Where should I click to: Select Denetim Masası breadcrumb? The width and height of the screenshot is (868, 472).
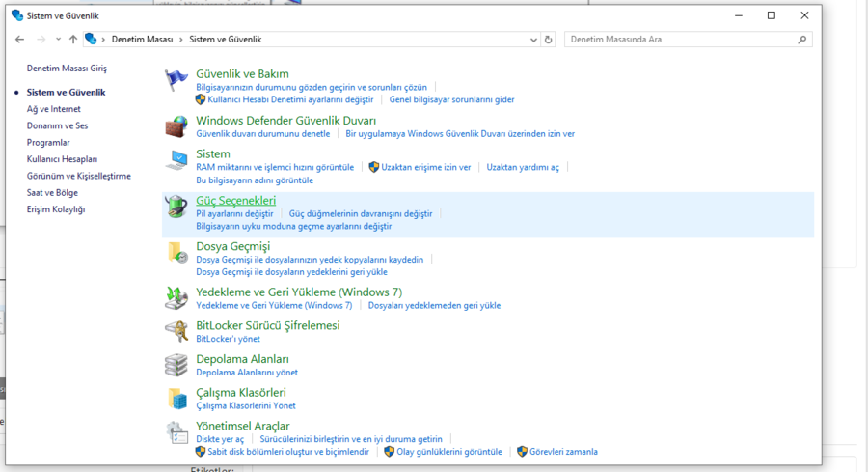tap(143, 40)
